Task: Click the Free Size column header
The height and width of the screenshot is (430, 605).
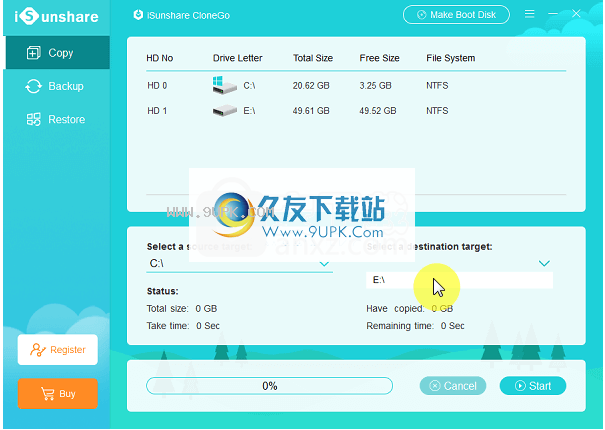Action: click(x=380, y=58)
